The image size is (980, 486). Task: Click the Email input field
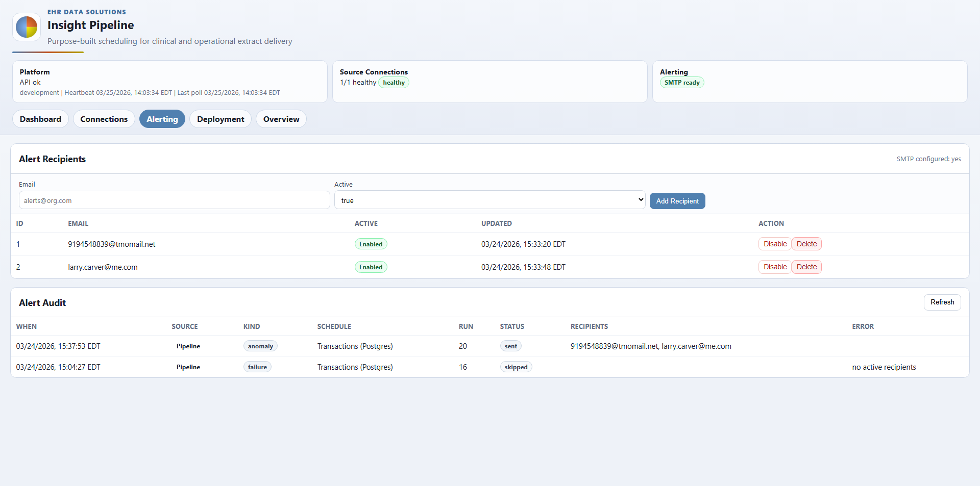pyautogui.click(x=174, y=199)
